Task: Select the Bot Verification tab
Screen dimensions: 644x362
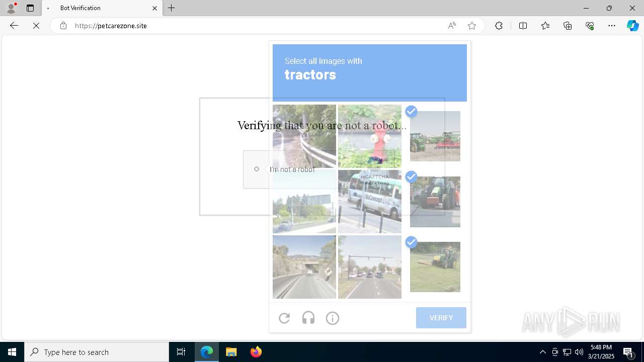Action: point(102,8)
